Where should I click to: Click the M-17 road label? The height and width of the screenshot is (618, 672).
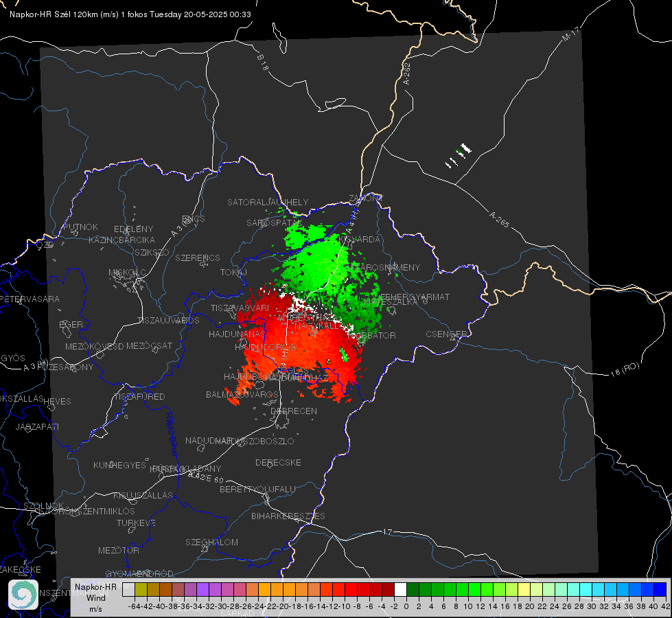[570, 34]
